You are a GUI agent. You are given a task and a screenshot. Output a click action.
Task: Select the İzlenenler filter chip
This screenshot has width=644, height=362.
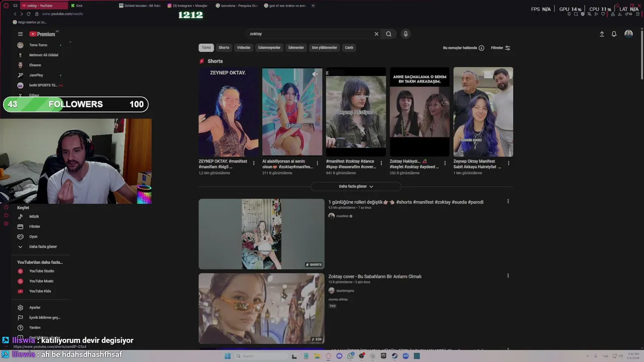tap(296, 48)
